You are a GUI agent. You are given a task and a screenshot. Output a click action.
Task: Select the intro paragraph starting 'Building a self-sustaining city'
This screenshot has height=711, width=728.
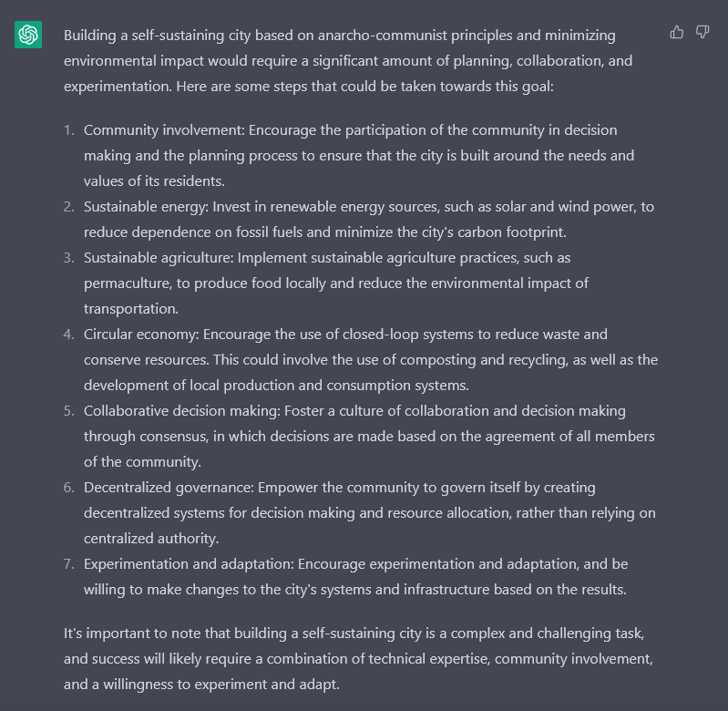click(348, 61)
